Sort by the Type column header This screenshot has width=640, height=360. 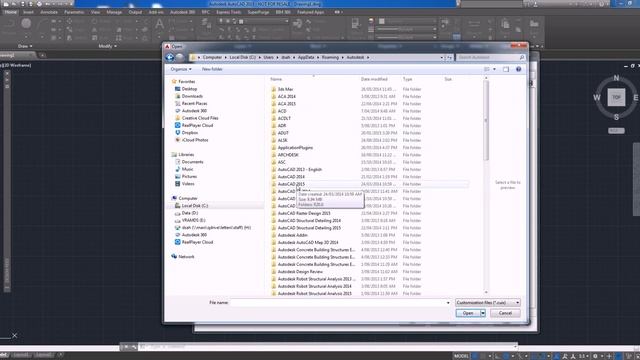407,79
